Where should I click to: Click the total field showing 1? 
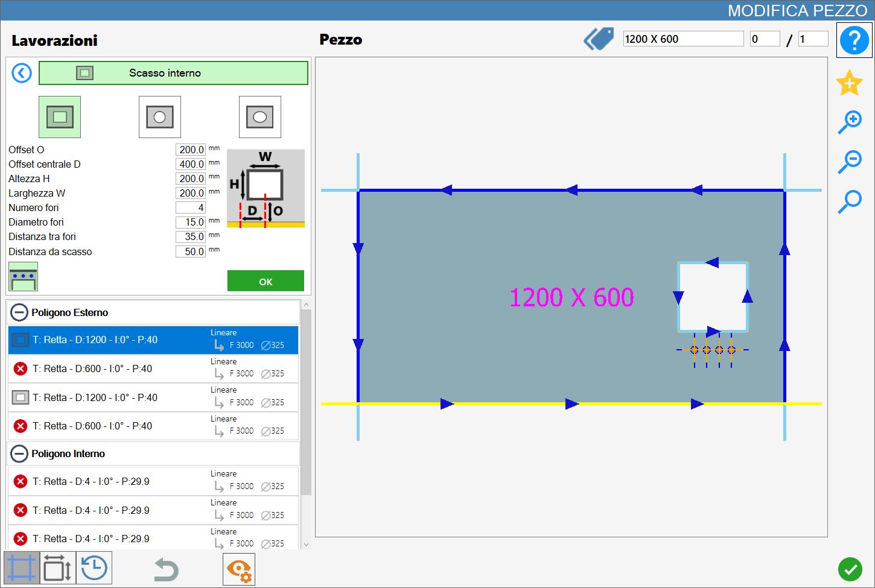click(813, 39)
